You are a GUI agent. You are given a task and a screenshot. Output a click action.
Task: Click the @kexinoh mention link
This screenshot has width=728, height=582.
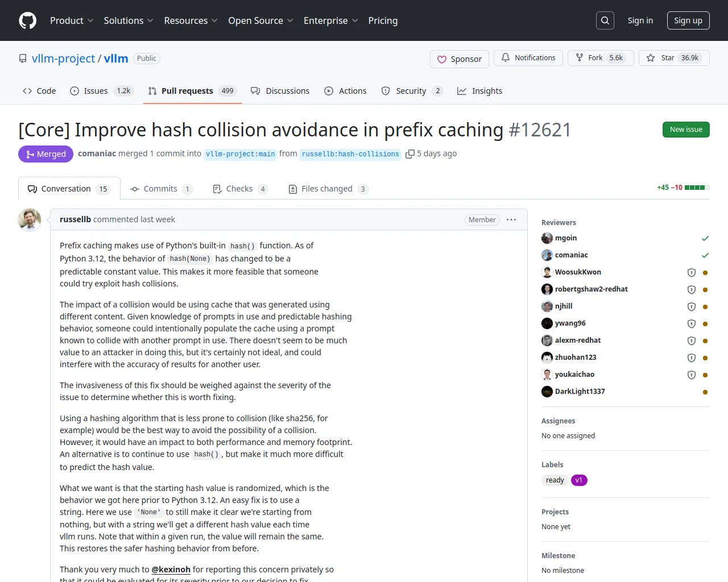pyautogui.click(x=171, y=569)
